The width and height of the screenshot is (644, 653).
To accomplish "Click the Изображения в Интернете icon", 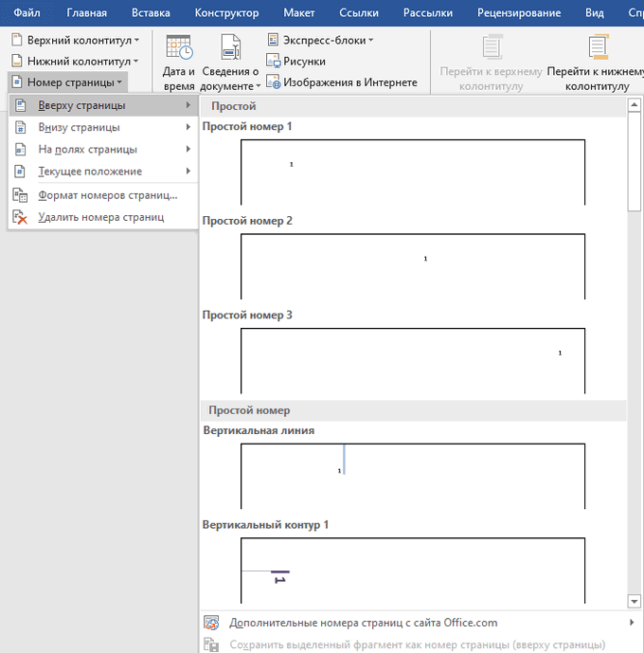I will coord(274,82).
